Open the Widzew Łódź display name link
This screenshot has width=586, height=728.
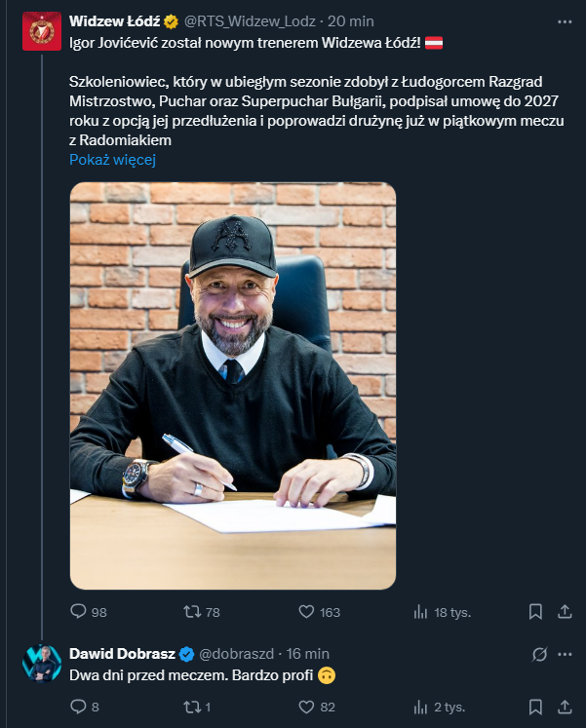pyautogui.click(x=113, y=20)
